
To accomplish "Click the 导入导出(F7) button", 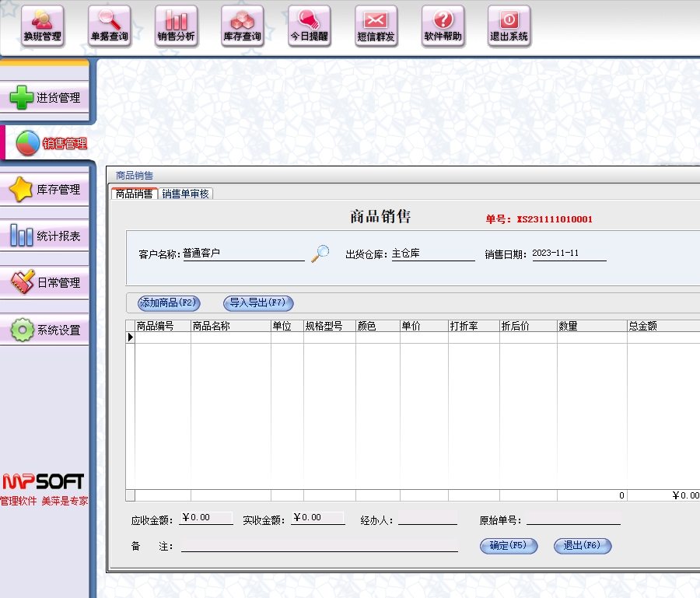I will pyautogui.click(x=258, y=303).
